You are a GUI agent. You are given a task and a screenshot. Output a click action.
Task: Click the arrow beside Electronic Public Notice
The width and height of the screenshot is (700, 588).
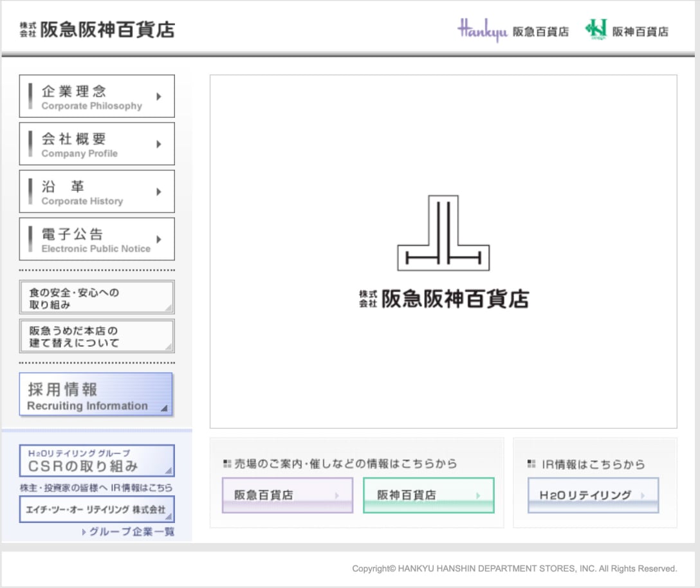[158, 239]
